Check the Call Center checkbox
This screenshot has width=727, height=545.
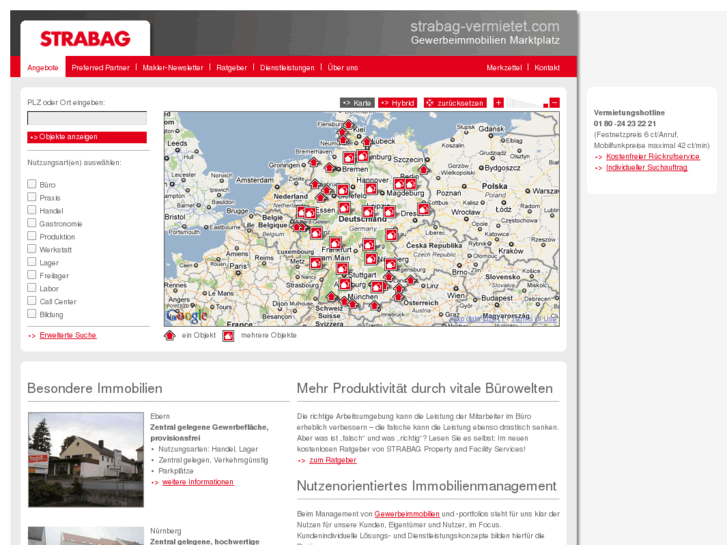[x=32, y=301]
